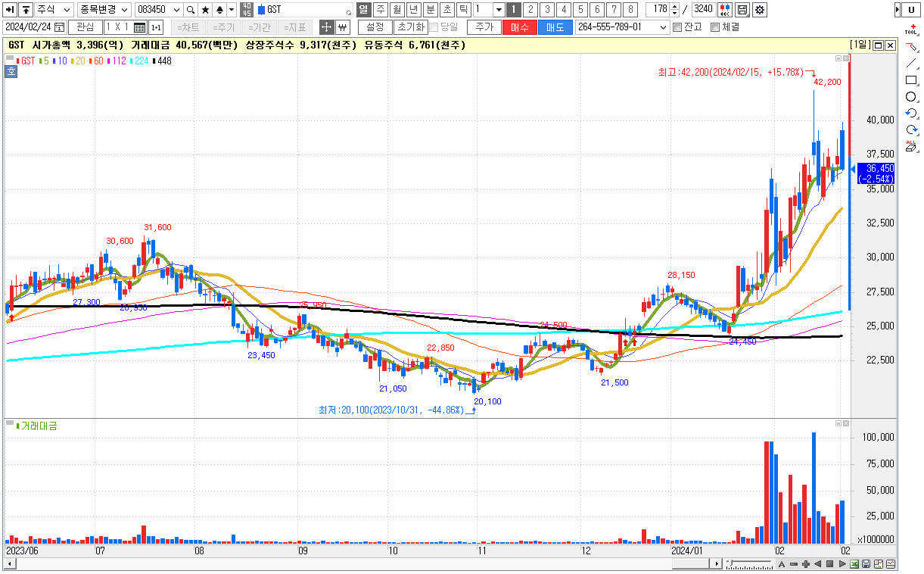Open the account 264-555-789-01 dropdown
Viewport: 924px width, 574px height.
point(662,27)
